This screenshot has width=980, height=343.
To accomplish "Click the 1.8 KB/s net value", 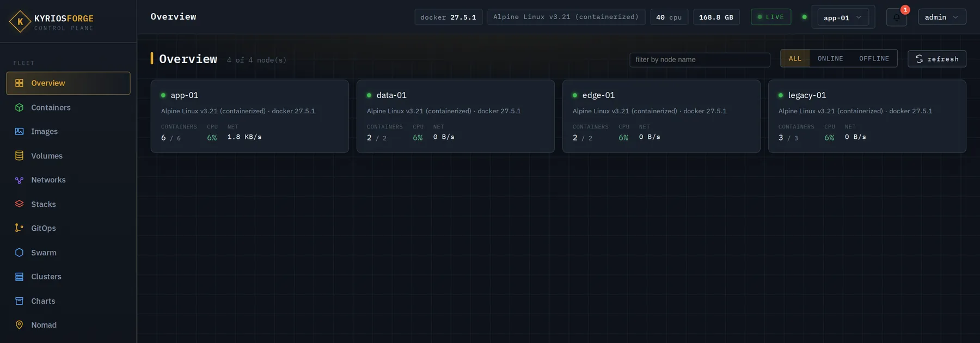I will (x=244, y=137).
